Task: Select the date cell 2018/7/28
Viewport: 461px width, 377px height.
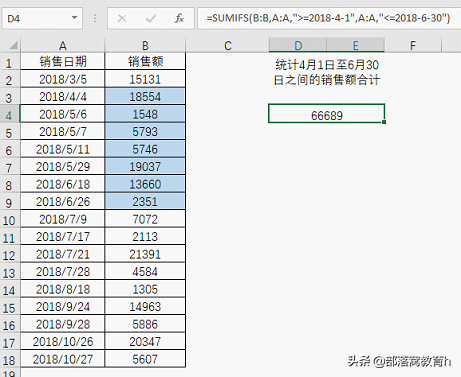Action: tap(63, 272)
